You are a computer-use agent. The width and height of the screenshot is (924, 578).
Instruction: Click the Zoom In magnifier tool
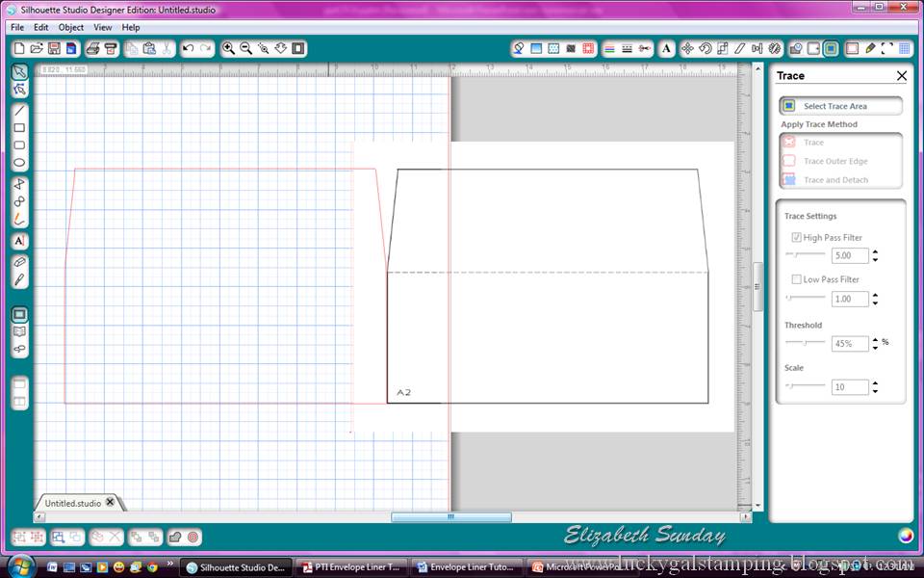[228, 47]
